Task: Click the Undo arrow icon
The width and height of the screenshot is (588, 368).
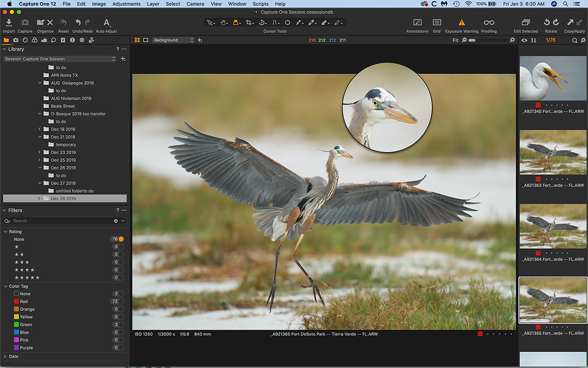Action: pos(78,23)
